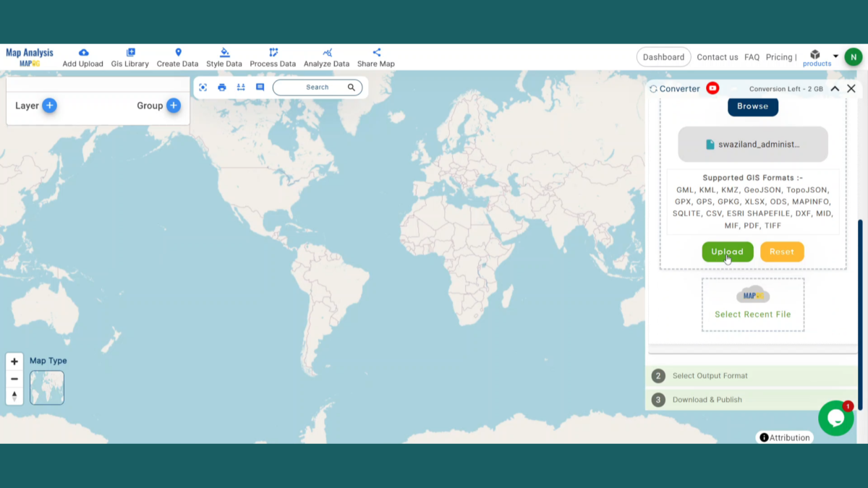Upload the swaziland administrative file
Image resolution: width=868 pixels, height=488 pixels.
tap(728, 252)
